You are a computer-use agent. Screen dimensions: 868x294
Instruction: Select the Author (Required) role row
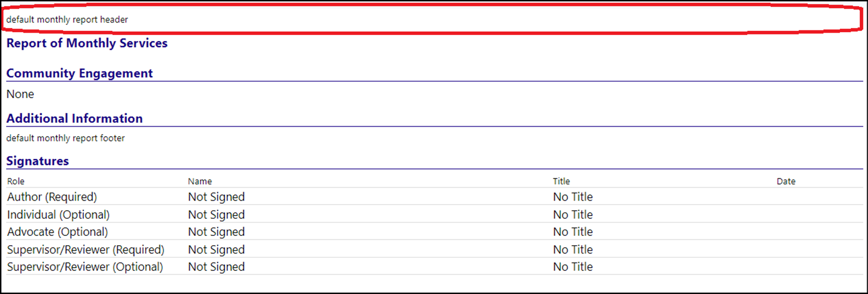tap(434, 197)
